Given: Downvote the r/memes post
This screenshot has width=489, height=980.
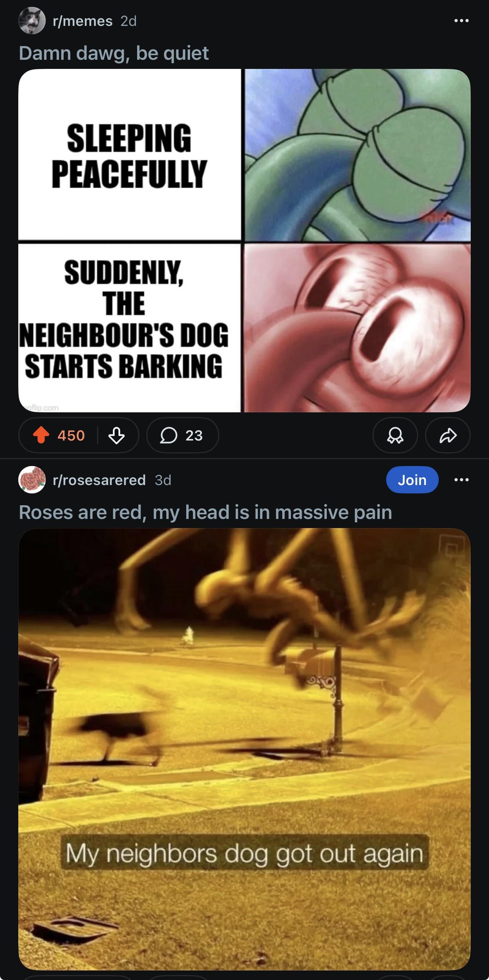Looking at the screenshot, I should (x=117, y=435).
